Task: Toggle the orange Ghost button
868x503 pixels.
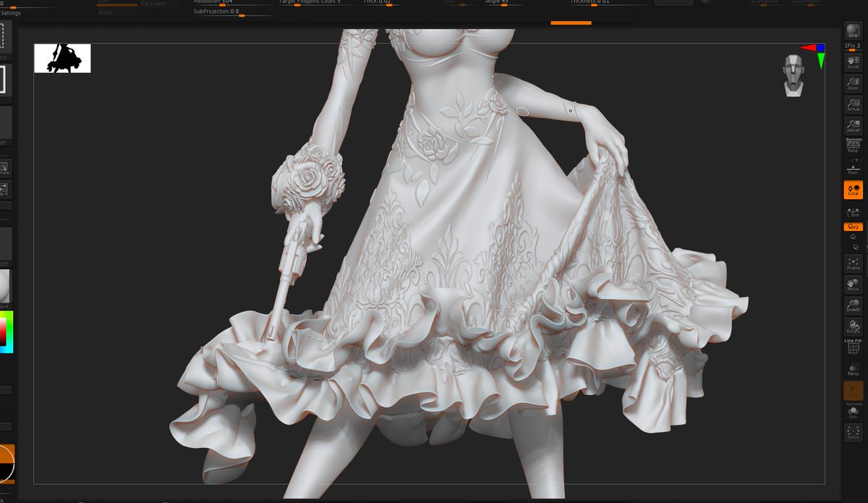Action: pyautogui.click(x=853, y=391)
